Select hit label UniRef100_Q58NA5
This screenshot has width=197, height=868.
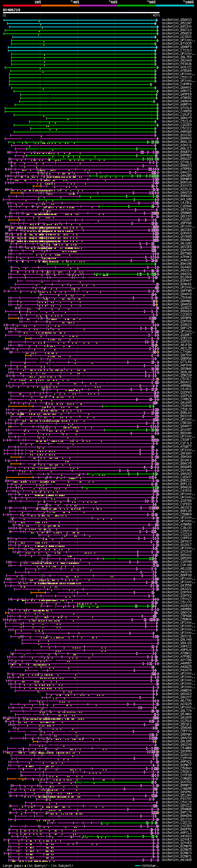pos(177,213)
